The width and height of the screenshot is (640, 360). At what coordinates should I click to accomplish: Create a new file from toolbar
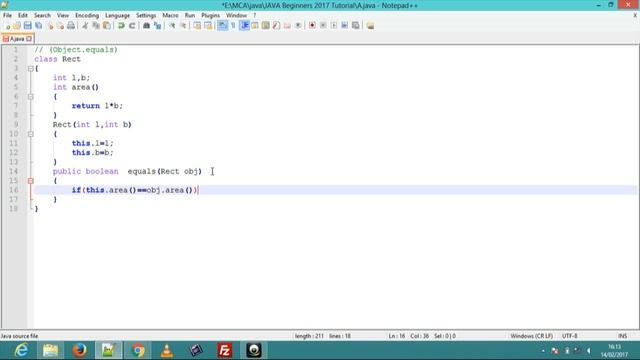[7, 26]
